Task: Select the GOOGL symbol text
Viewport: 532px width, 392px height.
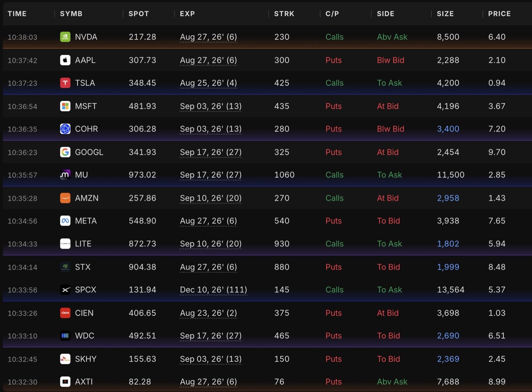Action: 89,152
